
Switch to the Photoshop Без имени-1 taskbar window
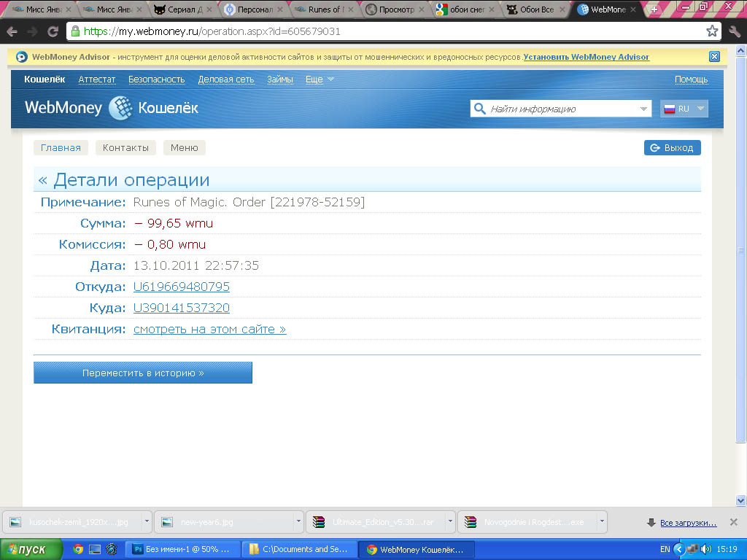[x=183, y=549]
